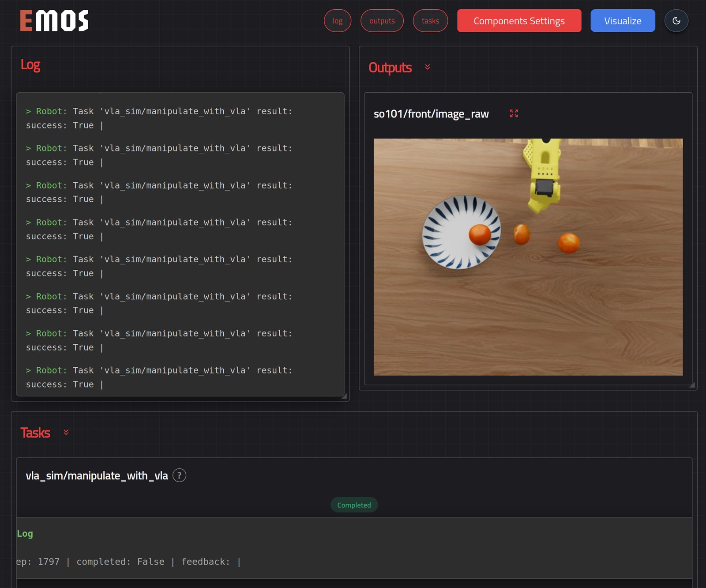Image resolution: width=706 pixels, height=588 pixels.
Task: Click the Tasks panel heading
Action: tap(35, 433)
